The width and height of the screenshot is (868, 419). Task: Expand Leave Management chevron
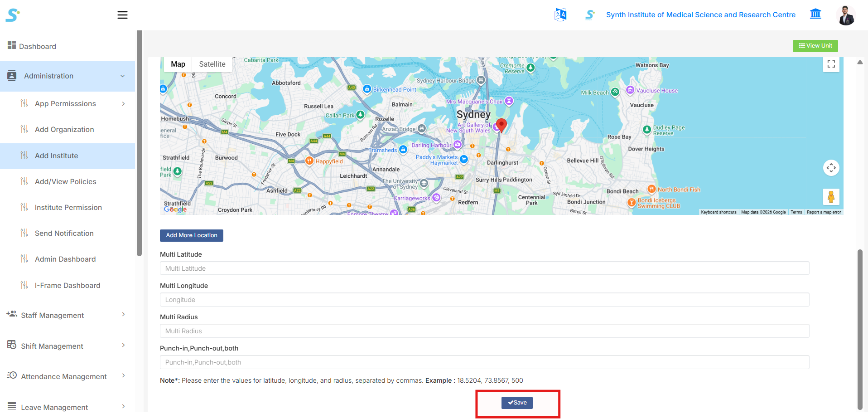point(123,406)
